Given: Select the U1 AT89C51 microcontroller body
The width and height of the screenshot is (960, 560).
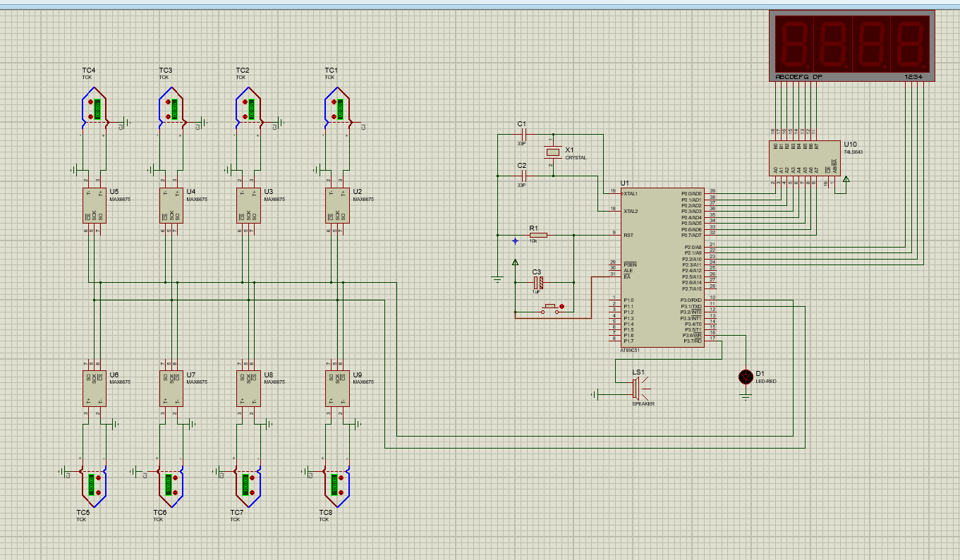Looking at the screenshot, I should 661,267.
